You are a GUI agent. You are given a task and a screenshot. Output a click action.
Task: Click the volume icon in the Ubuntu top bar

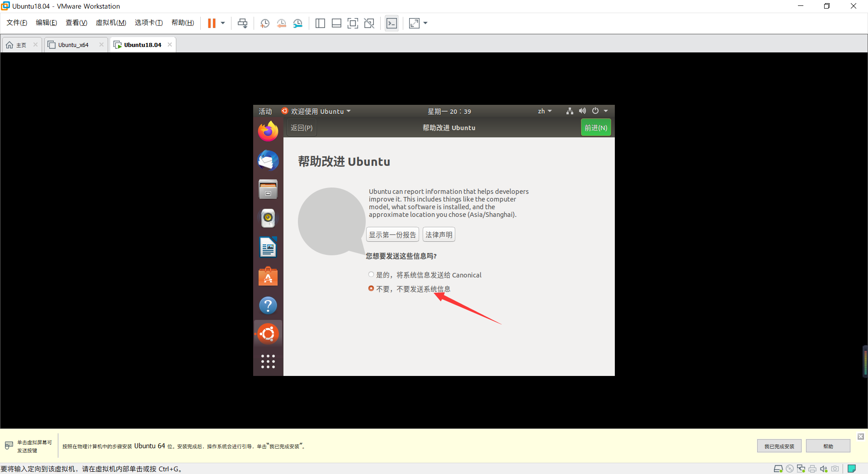coord(582,111)
